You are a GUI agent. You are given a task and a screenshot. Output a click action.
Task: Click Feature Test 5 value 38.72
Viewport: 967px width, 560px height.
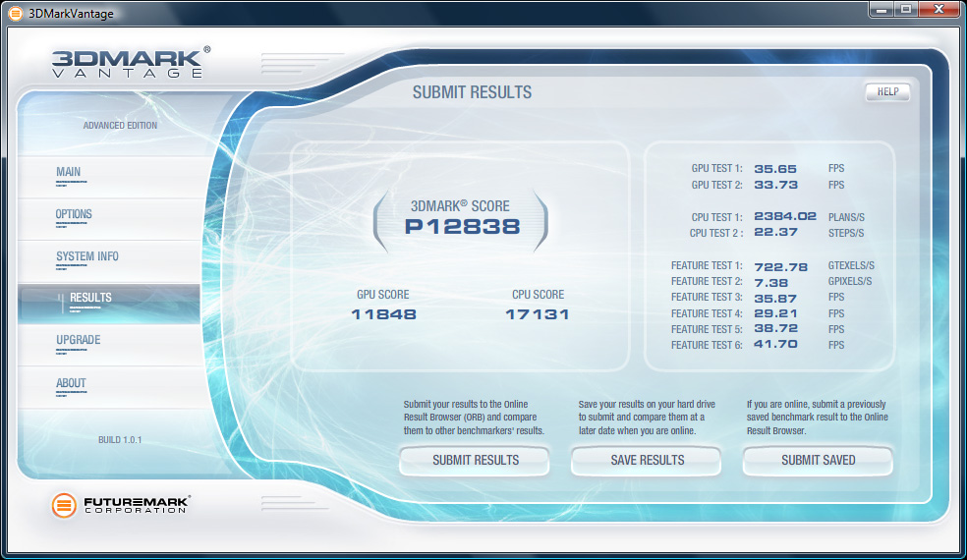coord(775,329)
